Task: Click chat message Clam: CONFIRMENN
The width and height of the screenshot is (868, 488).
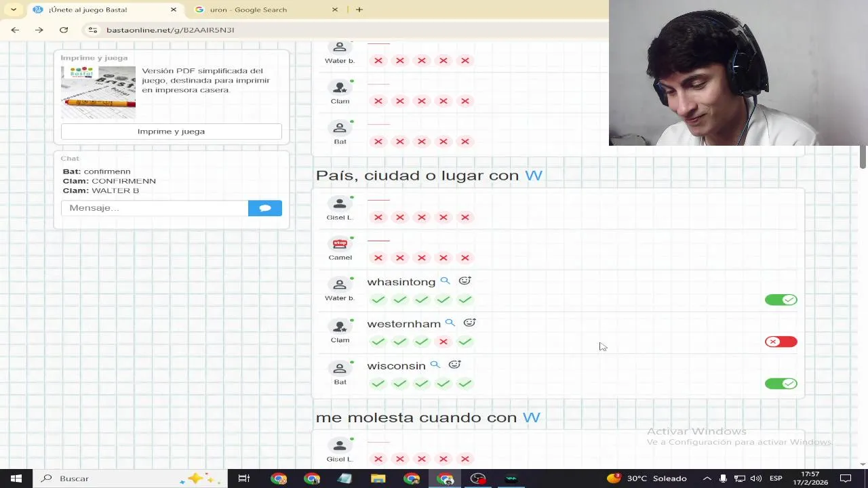Action: (109, 181)
